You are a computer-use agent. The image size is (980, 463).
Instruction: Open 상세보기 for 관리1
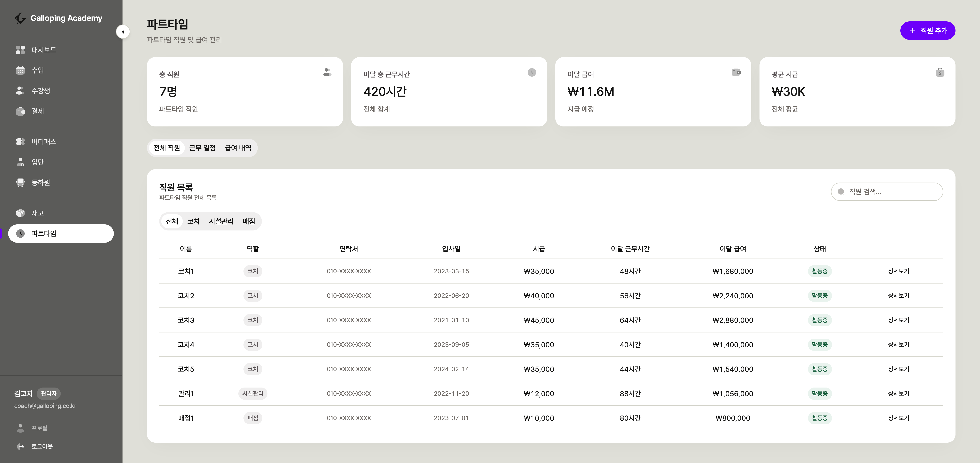899,393
